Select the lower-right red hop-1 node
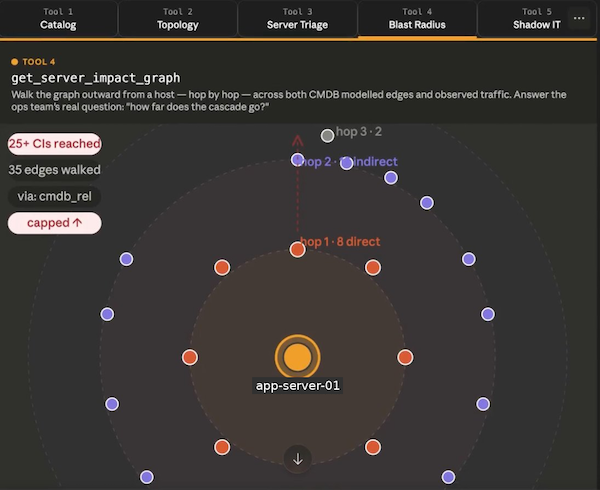The image size is (600, 490). (x=373, y=447)
